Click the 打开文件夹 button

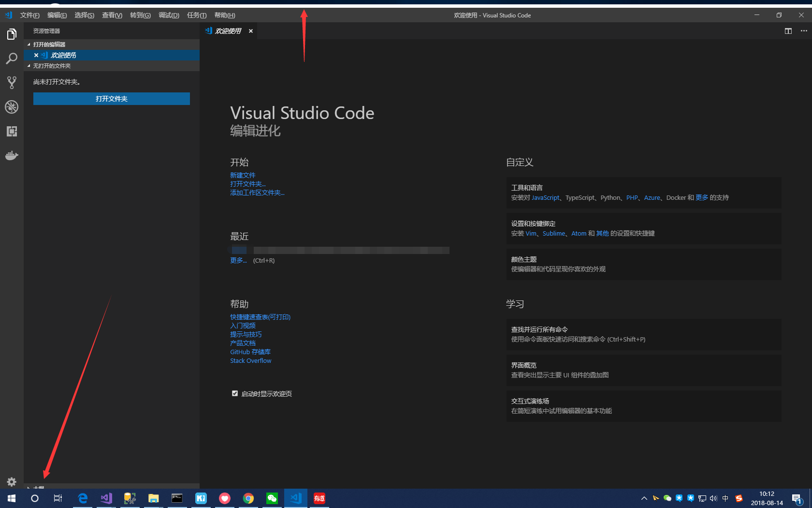pyautogui.click(x=112, y=99)
